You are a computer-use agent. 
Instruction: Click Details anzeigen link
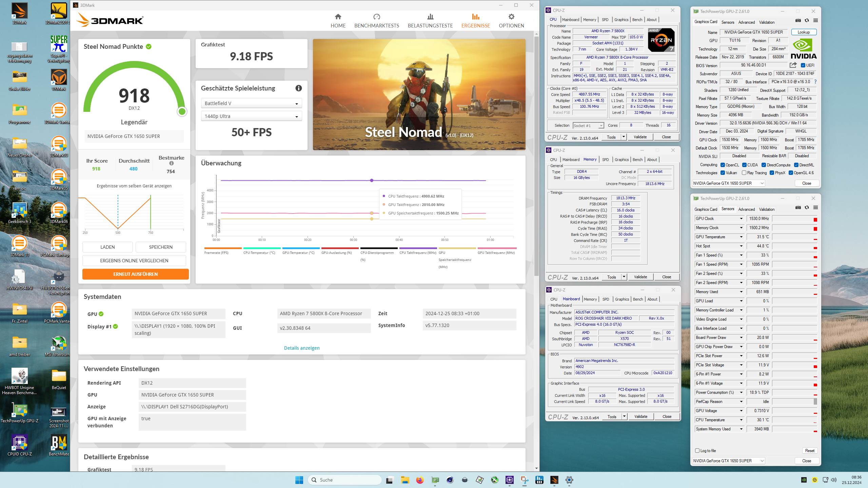[302, 348]
